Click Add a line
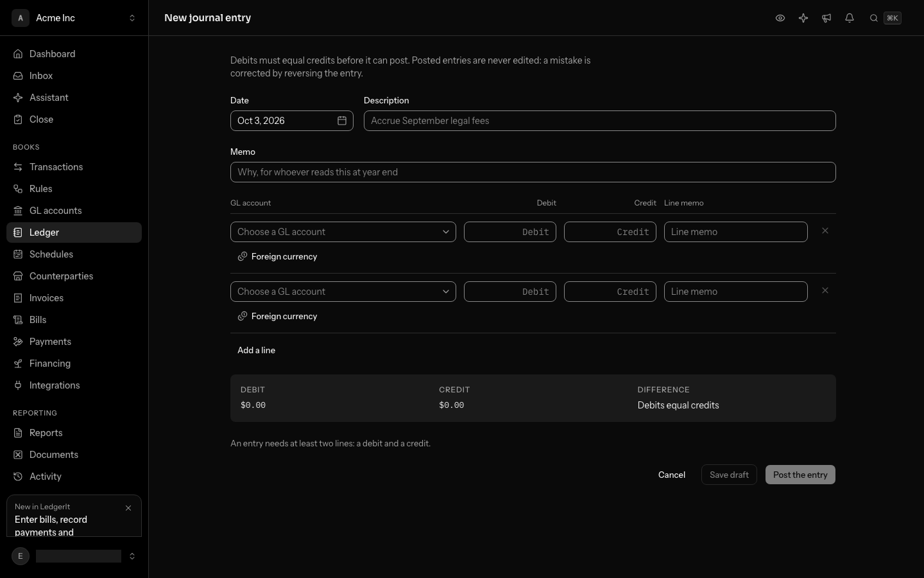Screen dimensions: 924x578 (x=257, y=350)
